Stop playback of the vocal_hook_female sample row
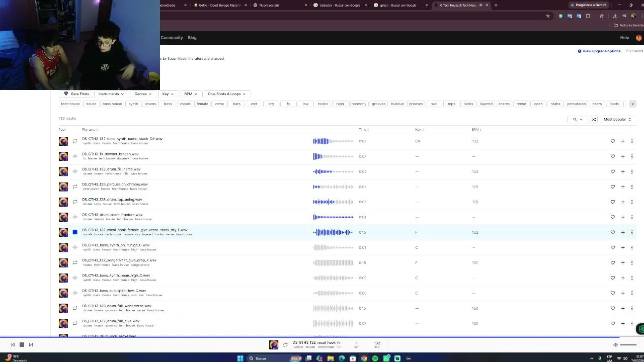This screenshot has height=362, width=644. tap(75, 232)
